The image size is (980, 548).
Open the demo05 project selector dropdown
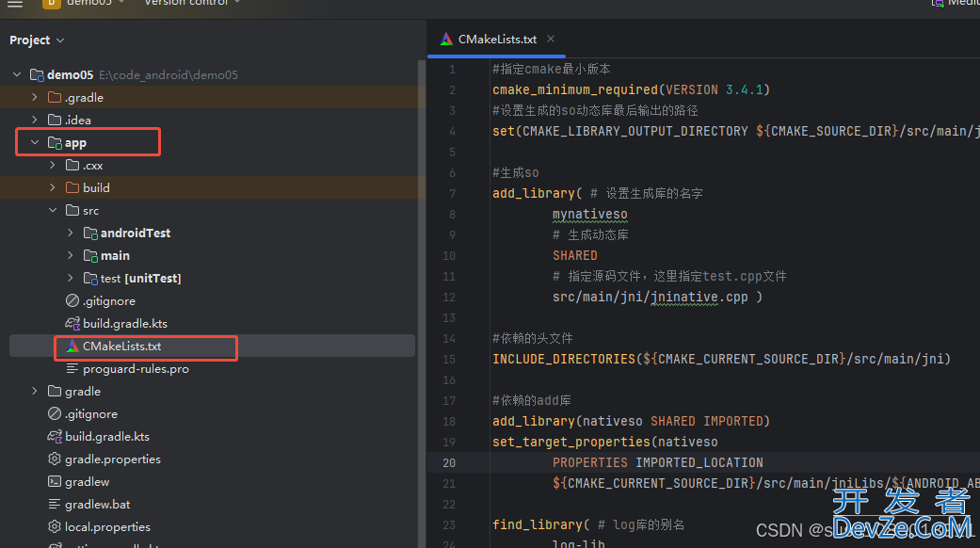tap(85, 3)
